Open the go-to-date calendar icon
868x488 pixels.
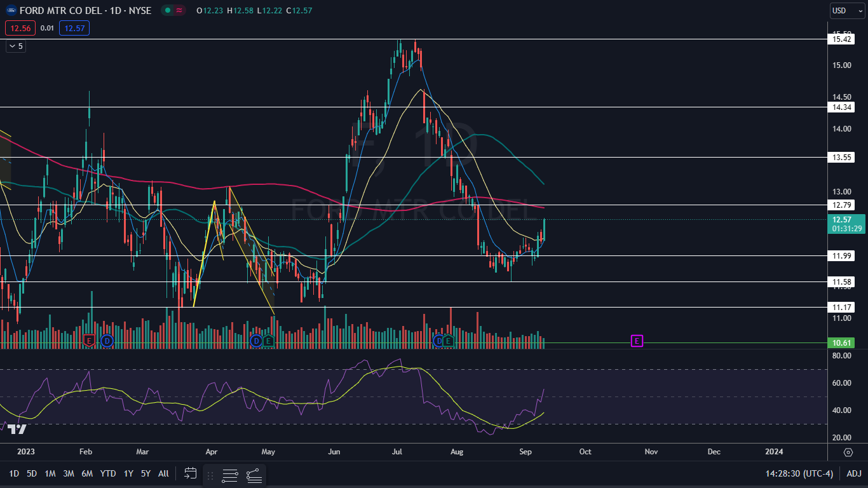click(190, 473)
